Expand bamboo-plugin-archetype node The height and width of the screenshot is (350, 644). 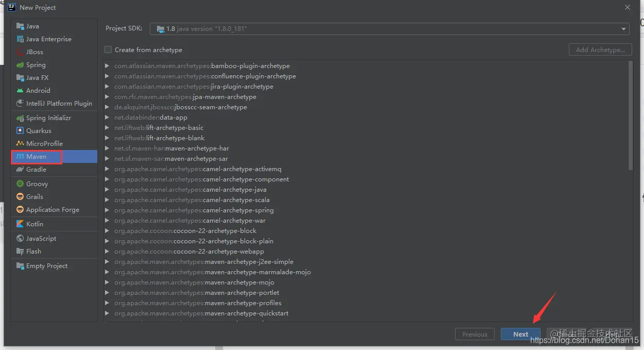click(107, 66)
